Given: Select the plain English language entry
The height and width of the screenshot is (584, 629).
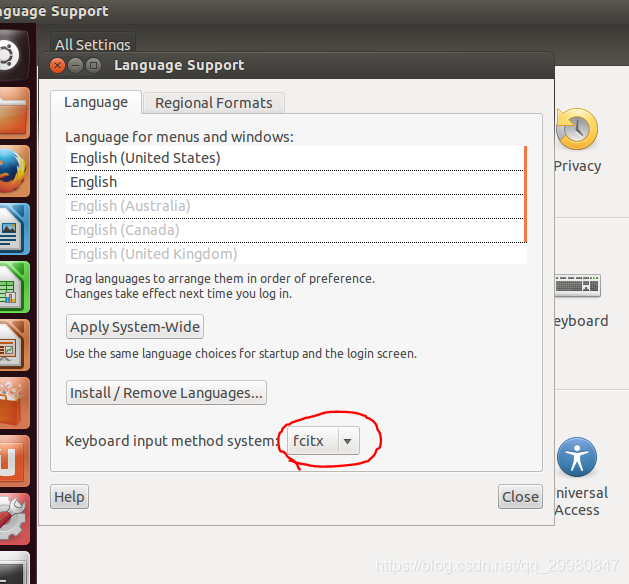Looking at the screenshot, I should click(294, 182).
